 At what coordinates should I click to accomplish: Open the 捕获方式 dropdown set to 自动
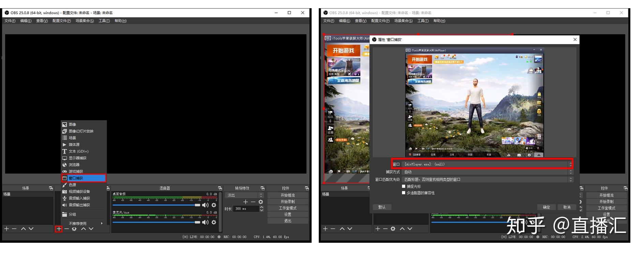coord(488,172)
